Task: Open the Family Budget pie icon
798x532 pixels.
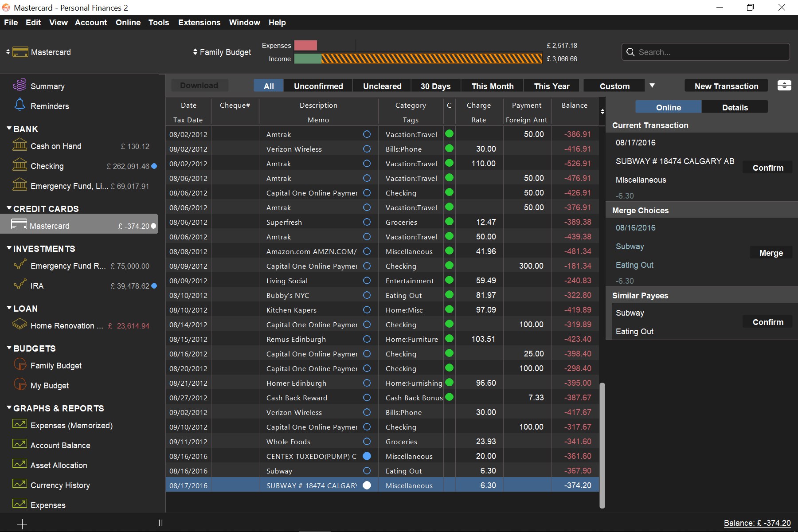Action: click(20, 365)
